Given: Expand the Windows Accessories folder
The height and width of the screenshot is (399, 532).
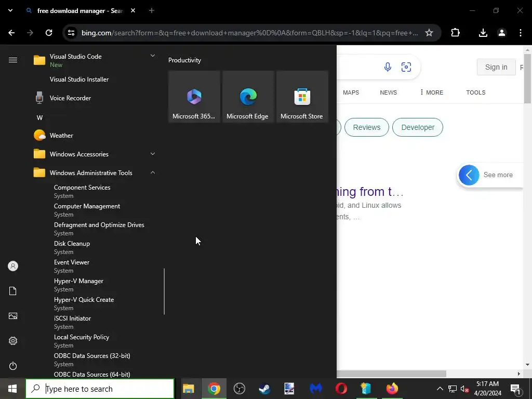Looking at the screenshot, I should (x=153, y=154).
